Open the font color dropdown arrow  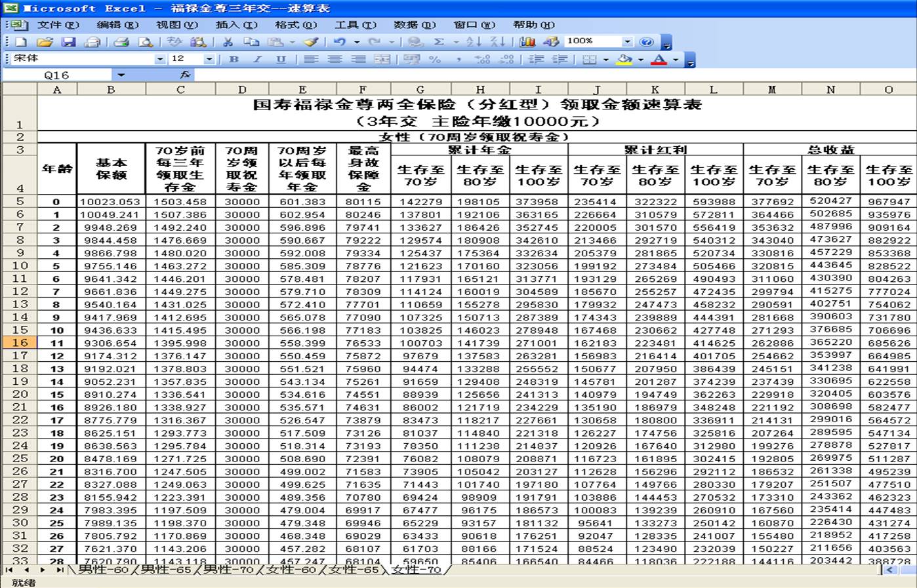click(x=676, y=60)
